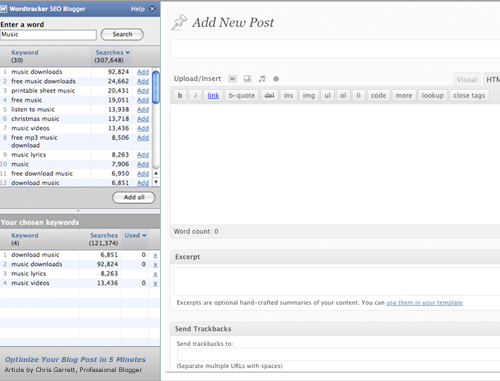Click the Excerpt text area
Viewport: 500px width, 381px height.
(337, 281)
